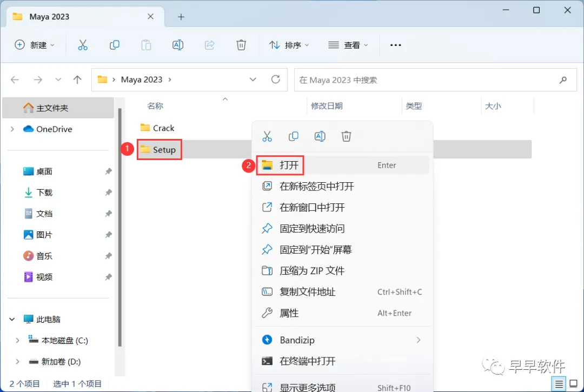
Task: Click the context menu Cut icon
Action: (x=267, y=136)
